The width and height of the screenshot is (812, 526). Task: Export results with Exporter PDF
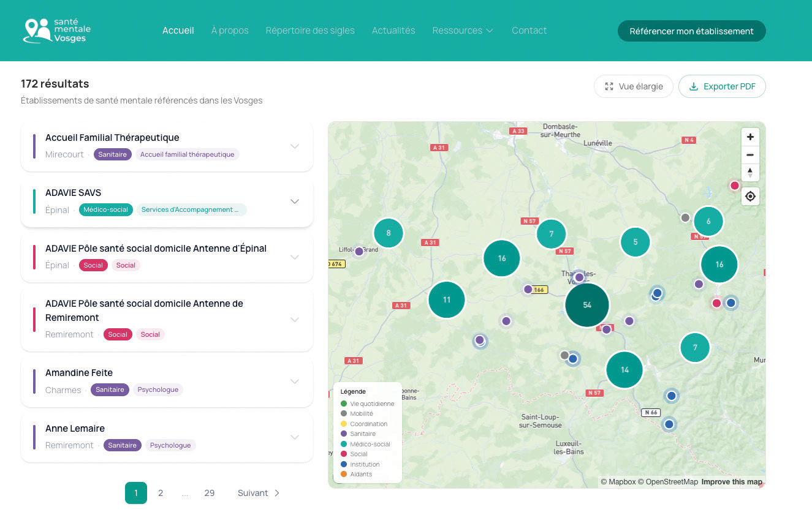click(x=722, y=86)
